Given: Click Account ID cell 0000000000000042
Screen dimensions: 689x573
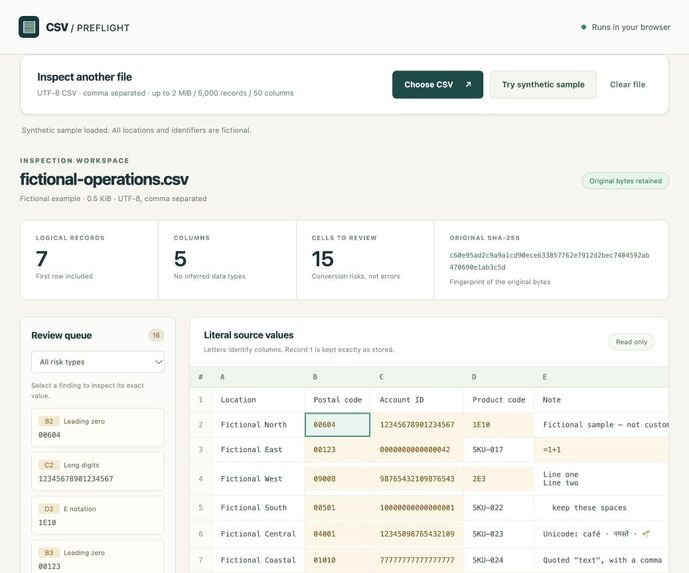Looking at the screenshot, I should (x=417, y=450).
